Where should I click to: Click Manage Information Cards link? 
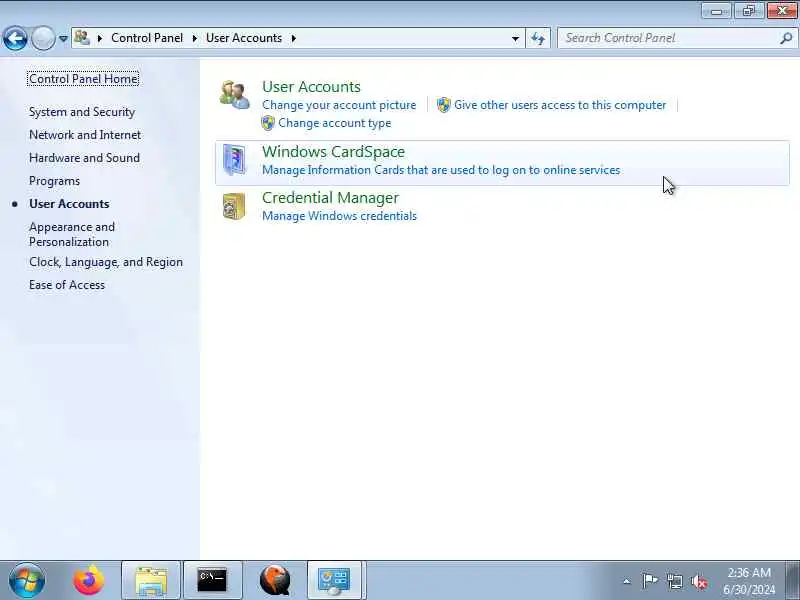(441, 170)
